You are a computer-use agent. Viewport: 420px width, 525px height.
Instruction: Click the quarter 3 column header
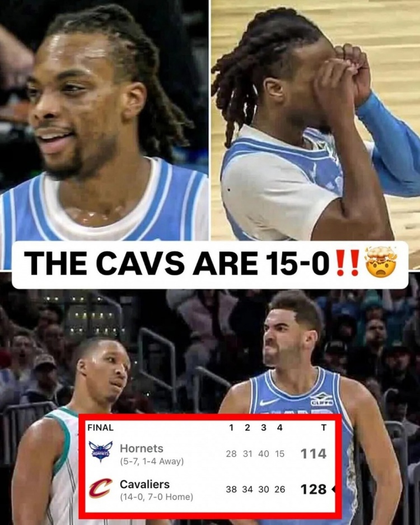[264, 428]
